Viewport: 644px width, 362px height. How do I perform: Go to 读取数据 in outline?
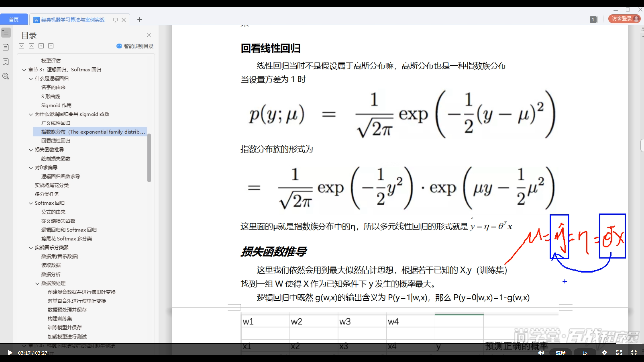coord(51,265)
